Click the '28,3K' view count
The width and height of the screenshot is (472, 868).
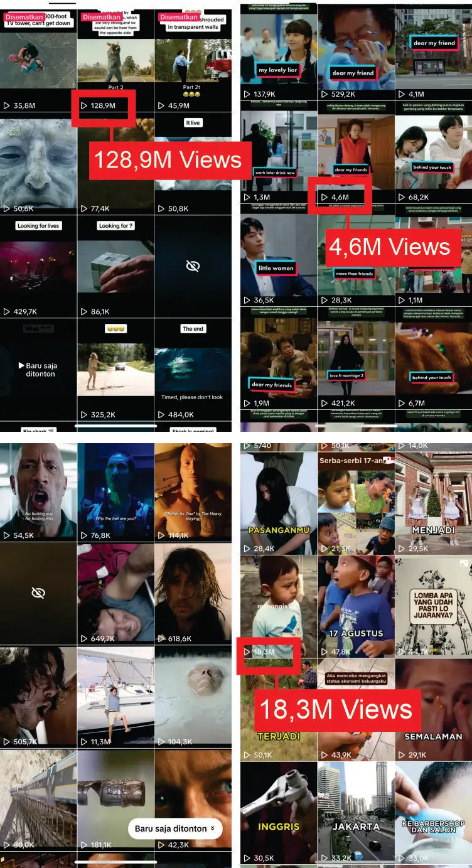(341, 300)
